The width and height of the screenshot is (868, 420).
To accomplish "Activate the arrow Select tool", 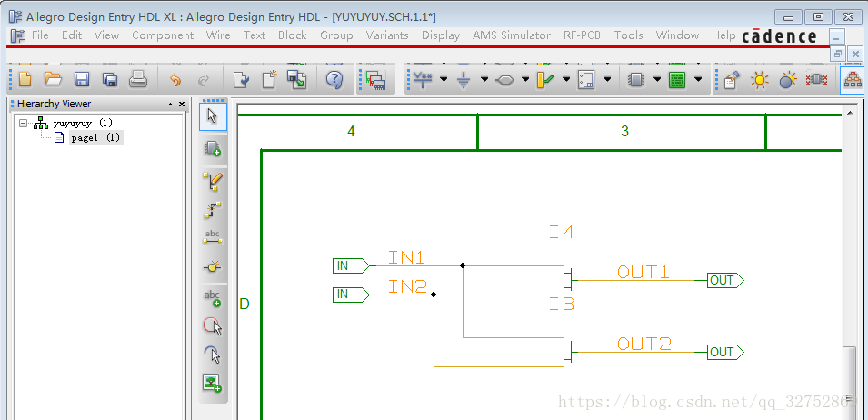I will pyautogui.click(x=213, y=115).
